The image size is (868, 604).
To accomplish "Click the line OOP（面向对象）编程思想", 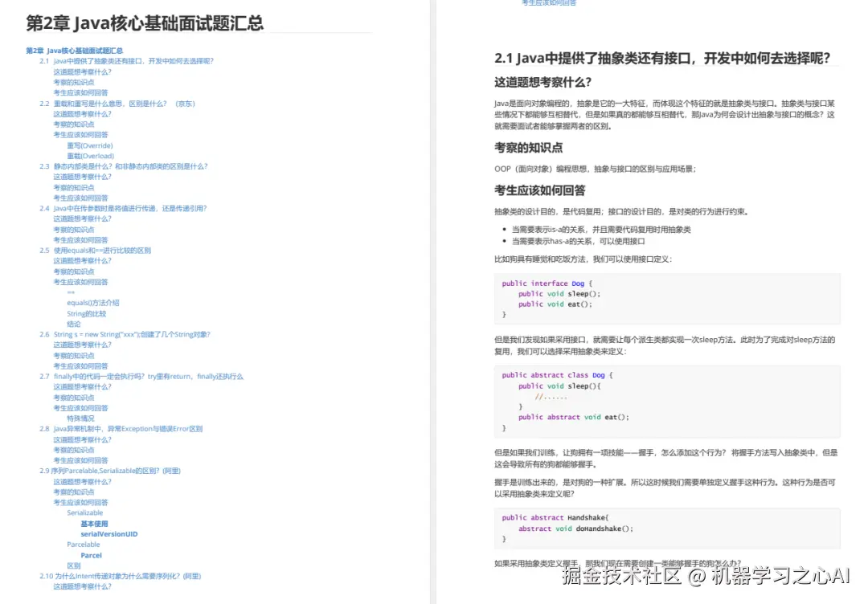I will 595,169.
